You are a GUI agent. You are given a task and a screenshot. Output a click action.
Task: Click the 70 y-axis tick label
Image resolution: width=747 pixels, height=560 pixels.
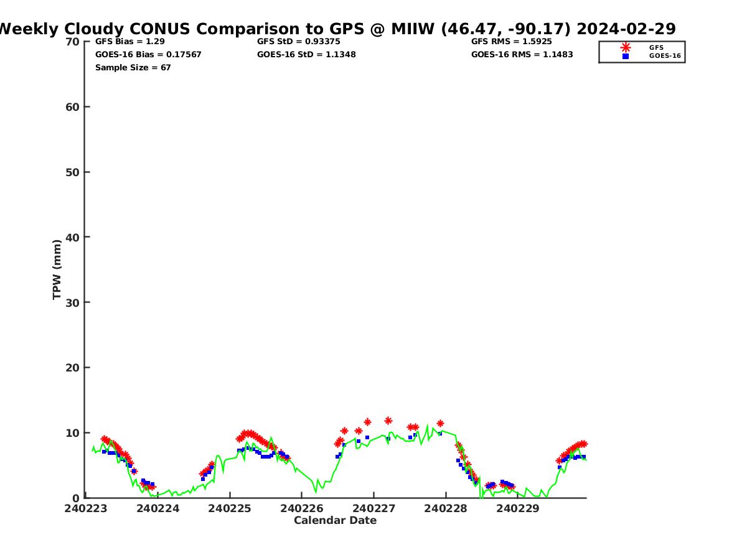[72, 42]
